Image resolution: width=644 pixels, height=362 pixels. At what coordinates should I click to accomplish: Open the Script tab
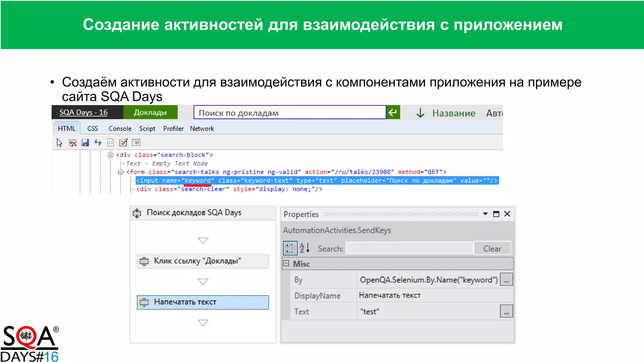147,129
